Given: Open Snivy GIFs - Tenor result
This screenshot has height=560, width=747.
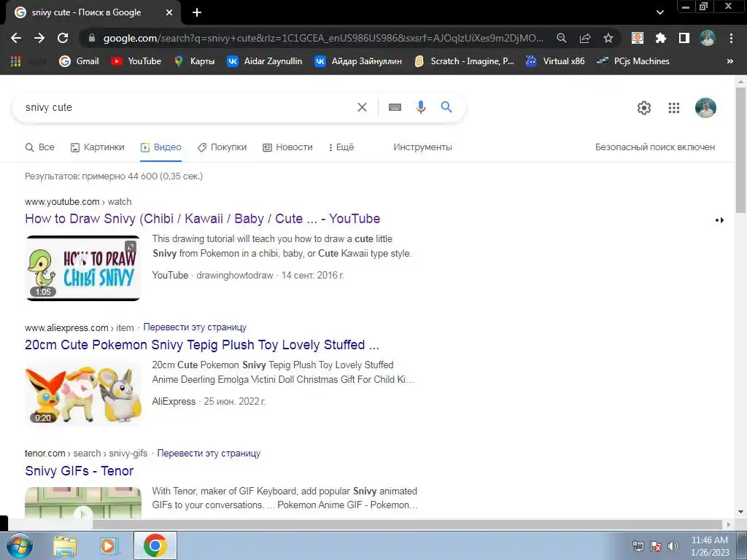Looking at the screenshot, I should click(79, 471).
